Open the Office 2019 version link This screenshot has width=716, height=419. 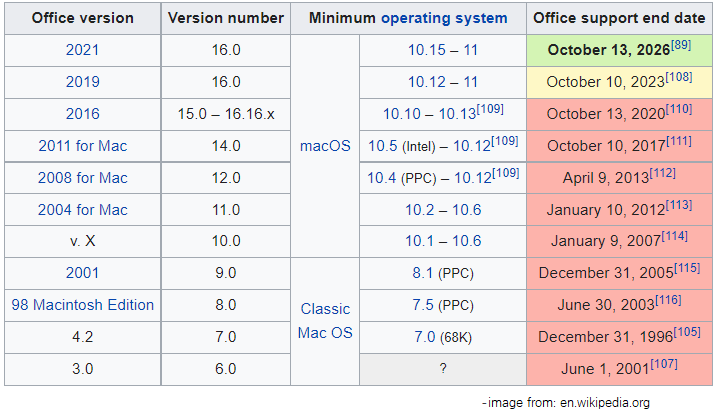82,82
